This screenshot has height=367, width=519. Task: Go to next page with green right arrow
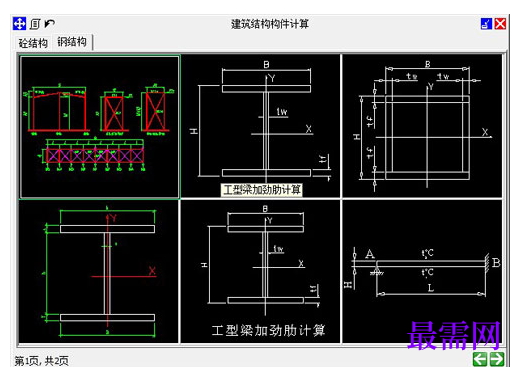(497, 359)
